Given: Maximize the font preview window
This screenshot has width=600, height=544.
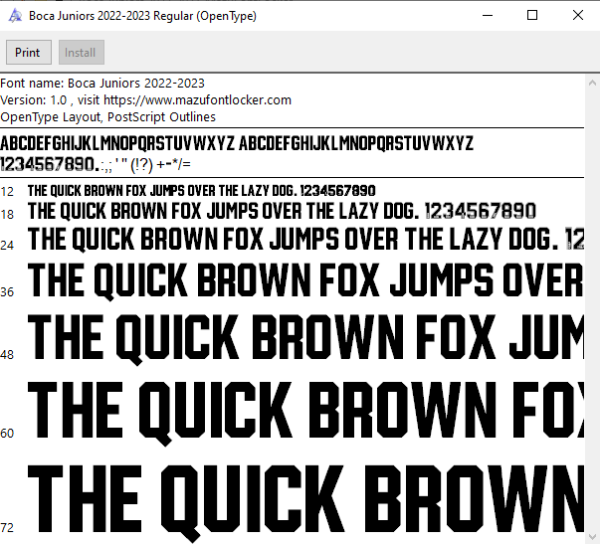Looking at the screenshot, I should coord(532,16).
